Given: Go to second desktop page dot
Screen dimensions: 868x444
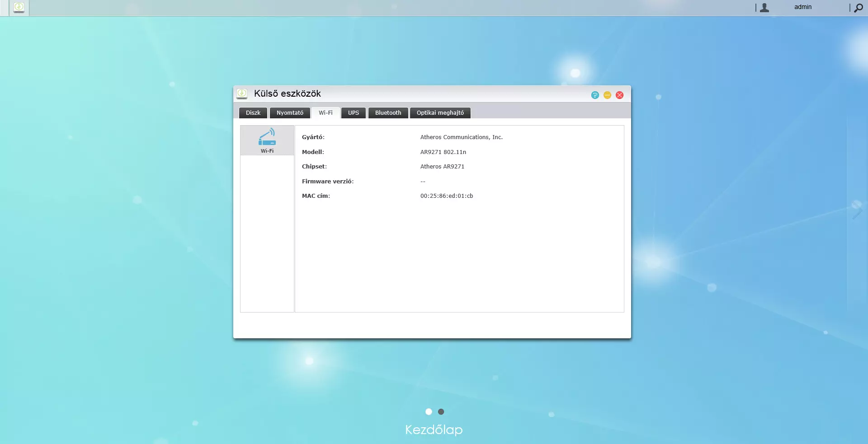Looking at the screenshot, I should click(x=441, y=411).
